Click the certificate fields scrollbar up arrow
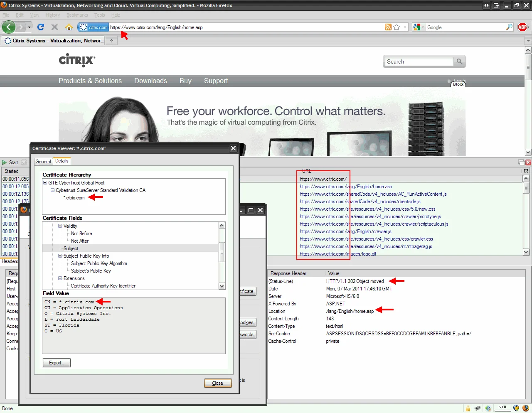The image size is (532, 413). click(222, 226)
